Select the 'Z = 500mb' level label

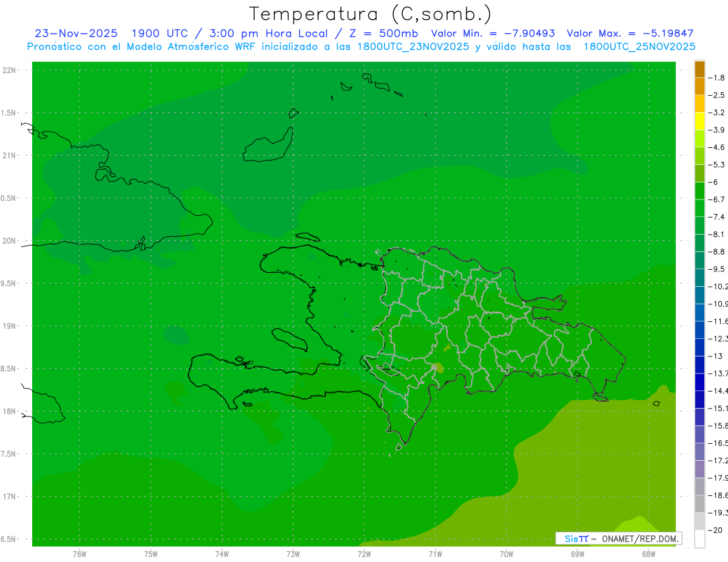coord(383,33)
